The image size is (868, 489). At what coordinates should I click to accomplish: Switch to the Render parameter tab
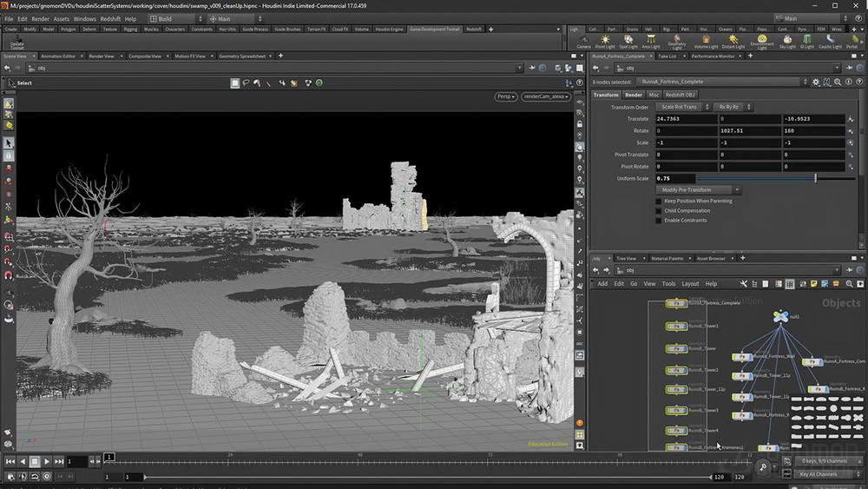click(x=634, y=95)
